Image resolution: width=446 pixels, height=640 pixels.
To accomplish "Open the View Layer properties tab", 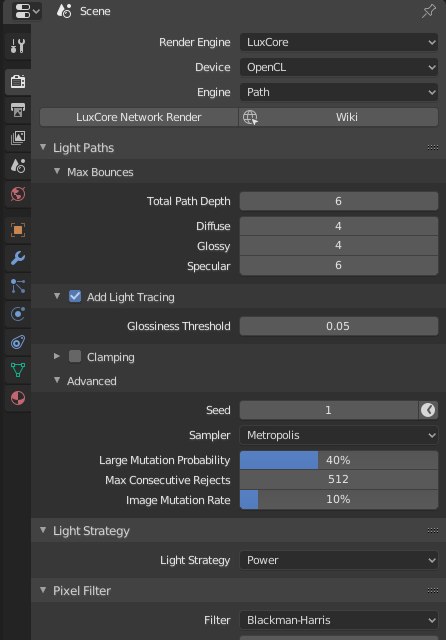I will click(x=18, y=138).
